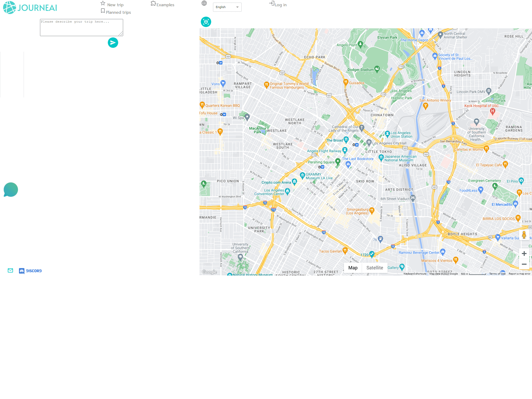
Task: Select Los Angeles City Hall marker
Action: (369, 142)
